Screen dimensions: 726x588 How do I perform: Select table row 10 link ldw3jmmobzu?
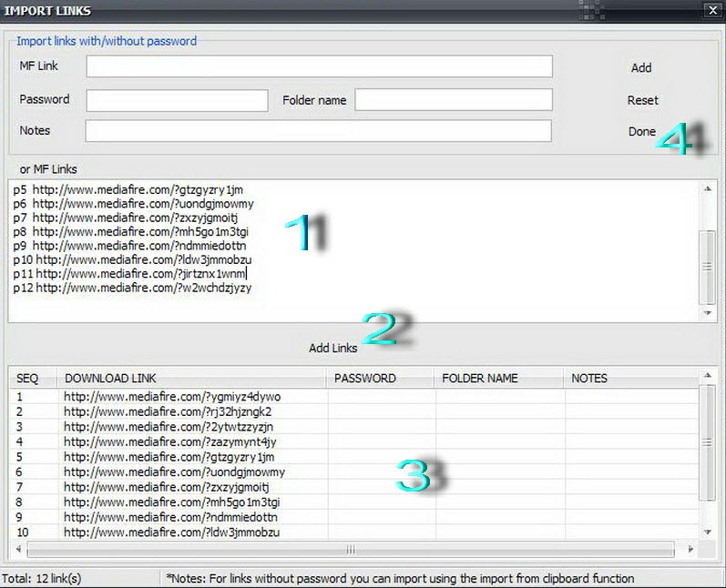pyautogui.click(x=172, y=532)
